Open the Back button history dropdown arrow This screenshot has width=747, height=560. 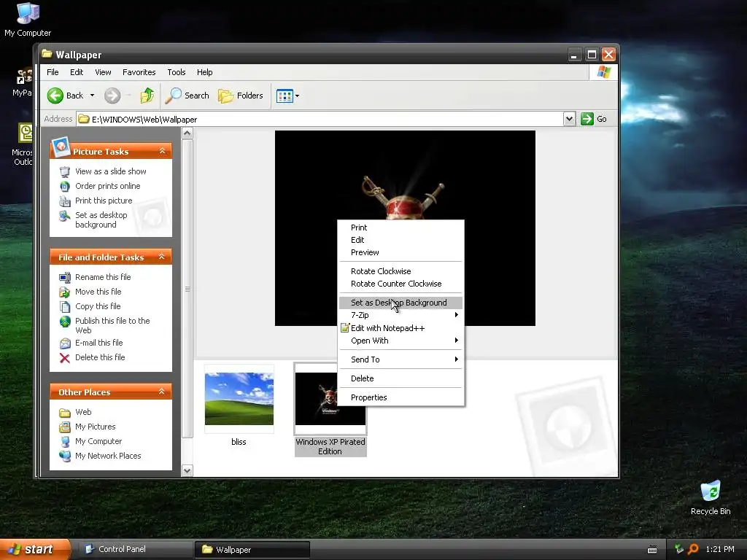92,96
